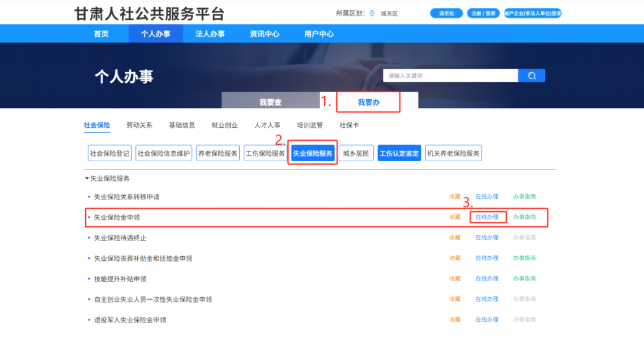Image resolution: width=644 pixels, height=363 pixels.
Task: Click 收藏 for 退役军人失业保险金申领
Action: click(454, 319)
